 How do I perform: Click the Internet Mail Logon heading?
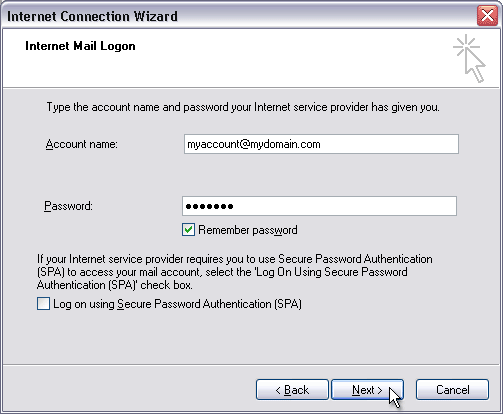80,46
